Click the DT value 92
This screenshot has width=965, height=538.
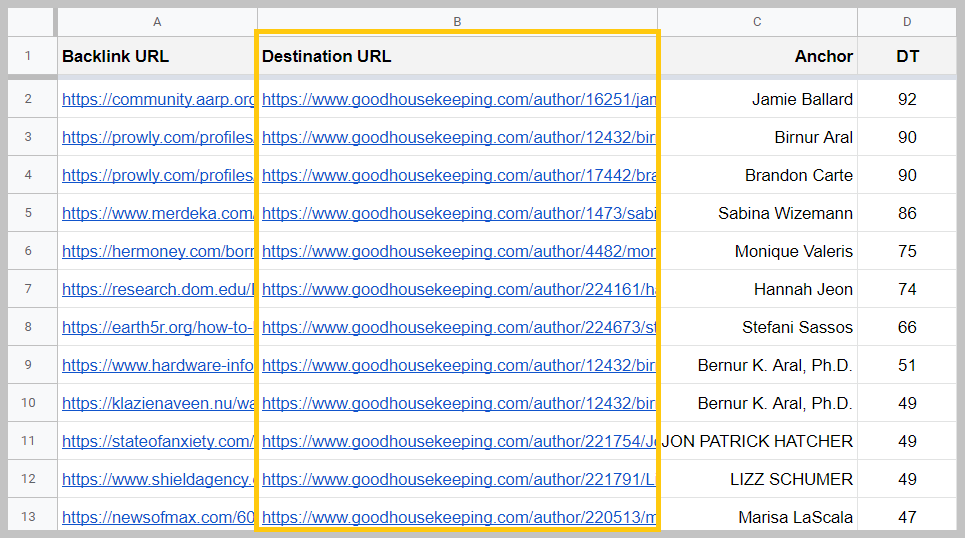pos(907,99)
